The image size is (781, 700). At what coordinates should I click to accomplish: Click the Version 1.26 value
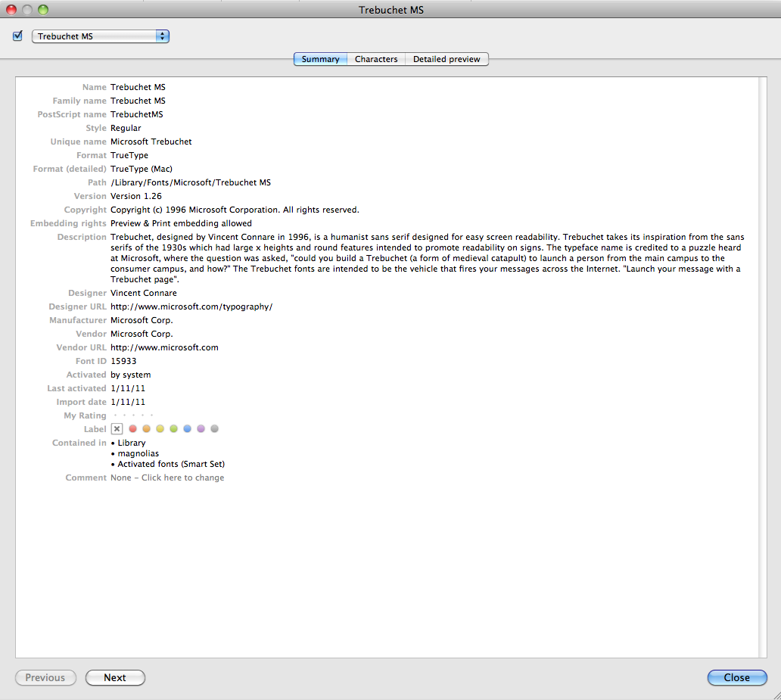pos(136,196)
